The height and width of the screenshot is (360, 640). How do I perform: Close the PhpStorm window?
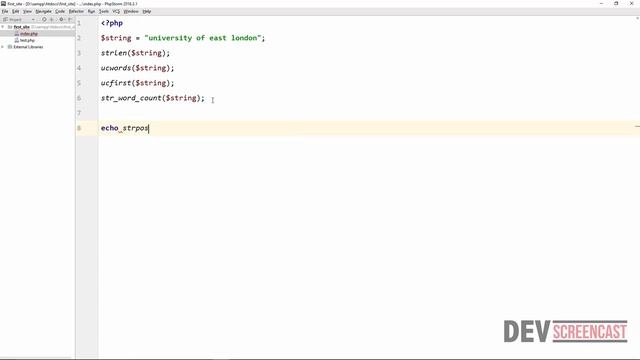631,3
